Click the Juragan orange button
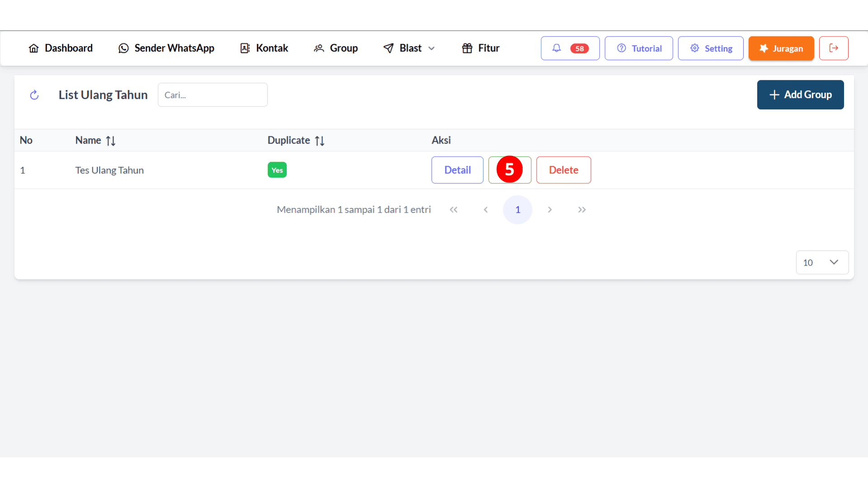This screenshot has width=868, height=488. point(781,48)
